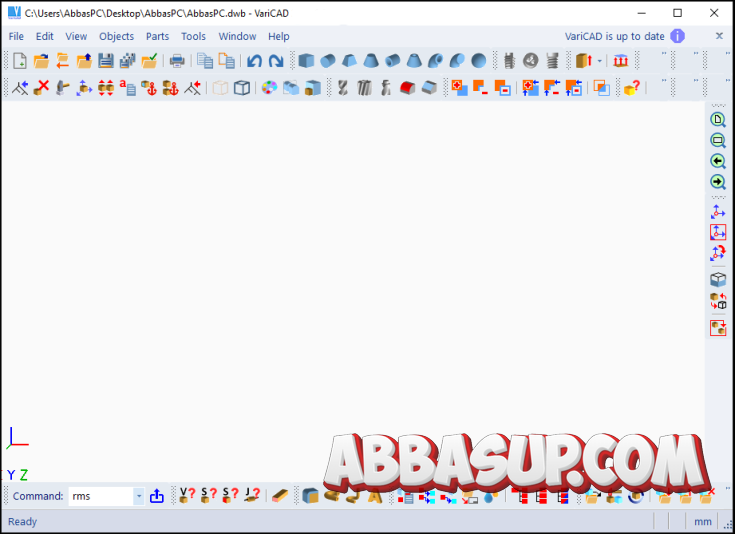The height and width of the screenshot is (534, 735).
Task: Click the text attributes 'a' icon
Action: point(127,87)
